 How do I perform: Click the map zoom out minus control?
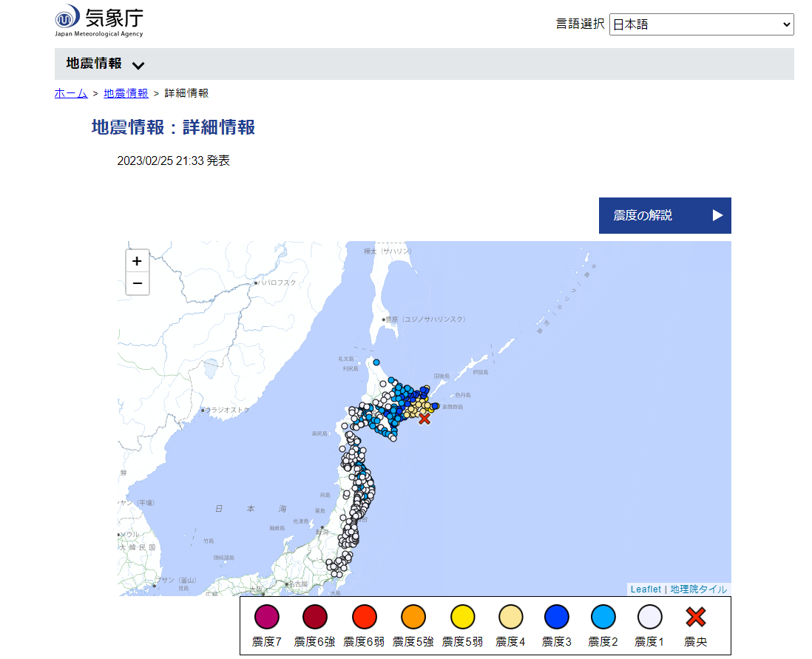pos(137,283)
